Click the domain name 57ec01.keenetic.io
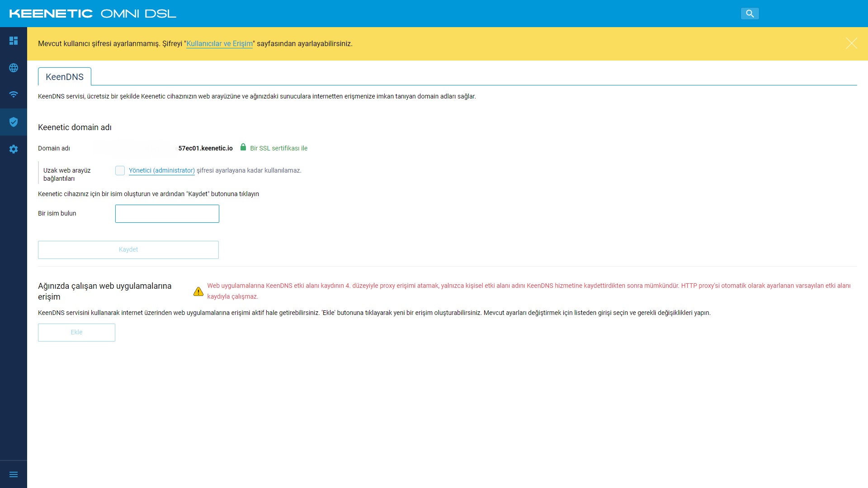This screenshot has width=868, height=488. (205, 148)
